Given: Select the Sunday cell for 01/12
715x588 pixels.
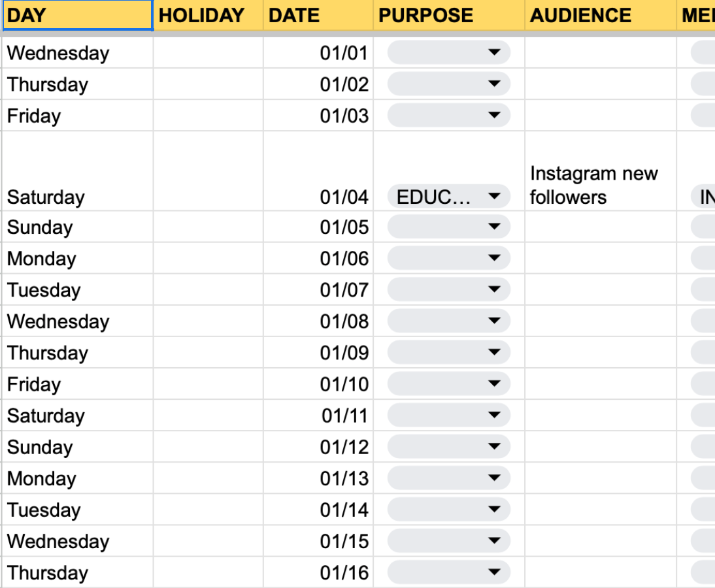Looking at the screenshot, I should (x=78, y=447).
